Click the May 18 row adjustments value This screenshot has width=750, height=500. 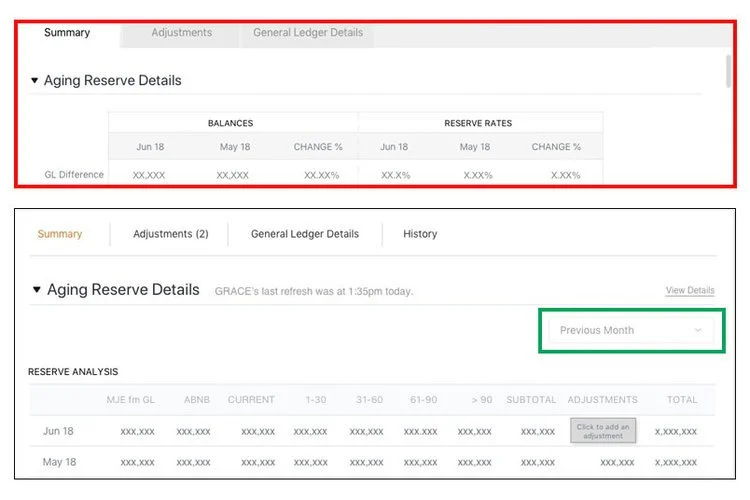[617, 463]
